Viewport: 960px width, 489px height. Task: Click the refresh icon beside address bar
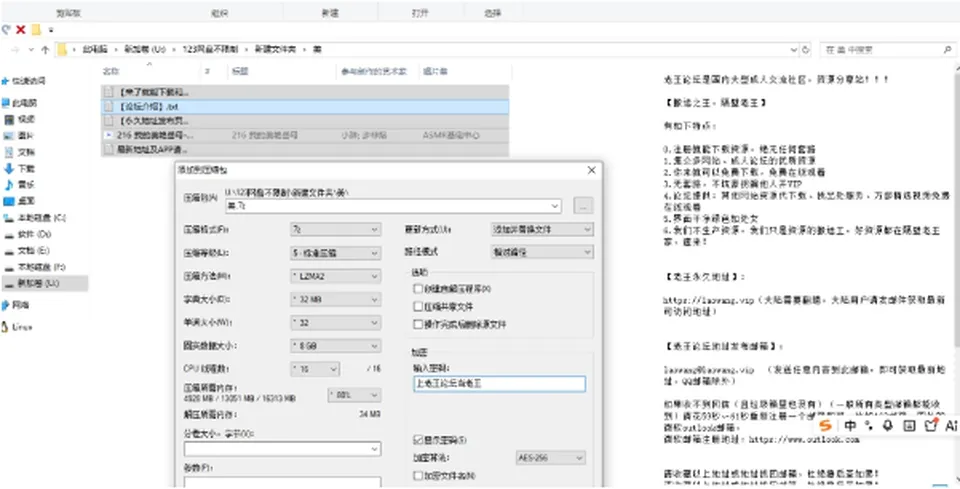(x=806, y=50)
